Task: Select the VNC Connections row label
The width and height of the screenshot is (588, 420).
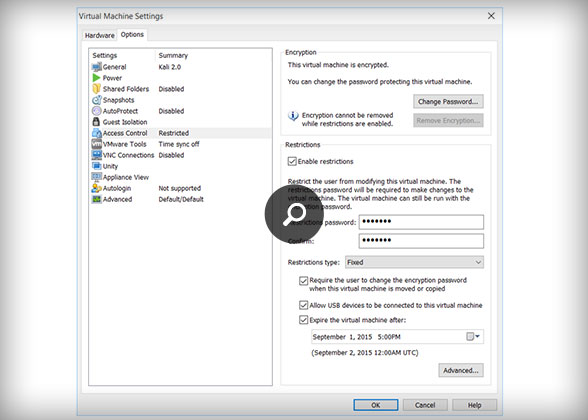Action: click(x=128, y=155)
